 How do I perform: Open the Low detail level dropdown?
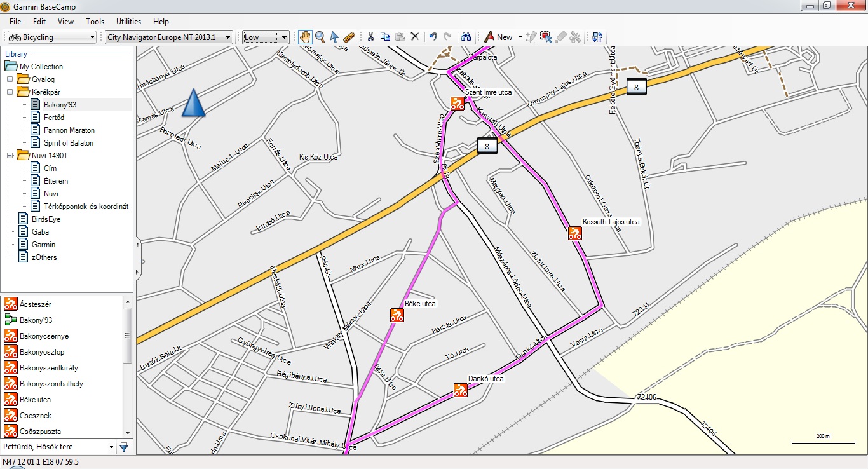266,37
